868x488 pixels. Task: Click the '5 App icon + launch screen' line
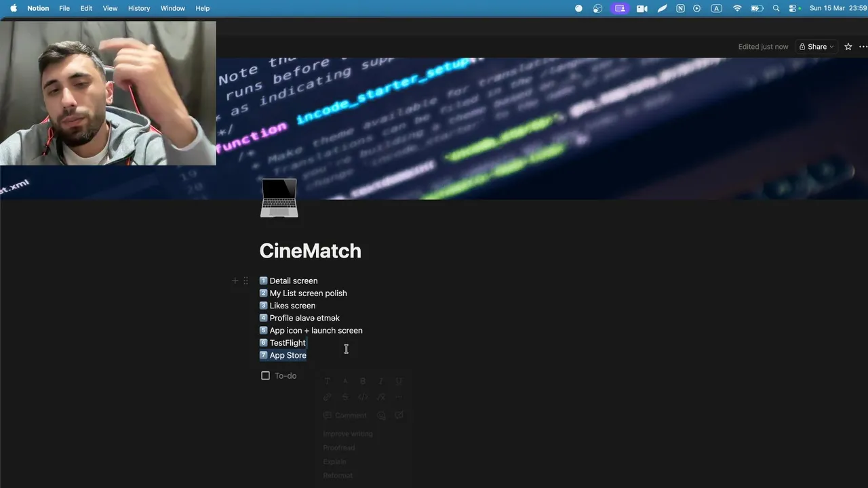311,330
